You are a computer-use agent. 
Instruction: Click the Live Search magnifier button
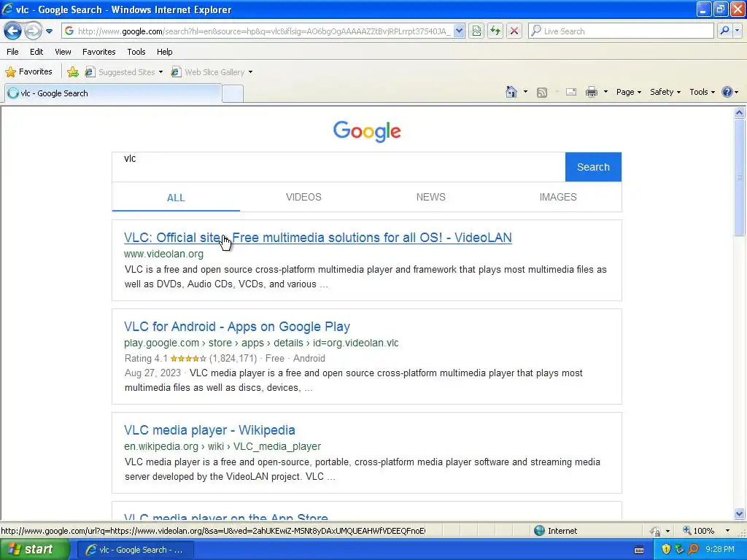point(724,31)
